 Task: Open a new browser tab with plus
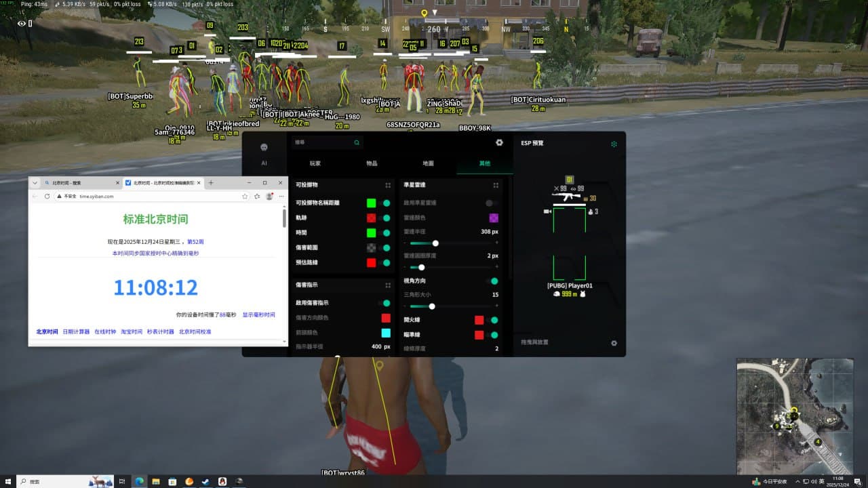pos(211,183)
